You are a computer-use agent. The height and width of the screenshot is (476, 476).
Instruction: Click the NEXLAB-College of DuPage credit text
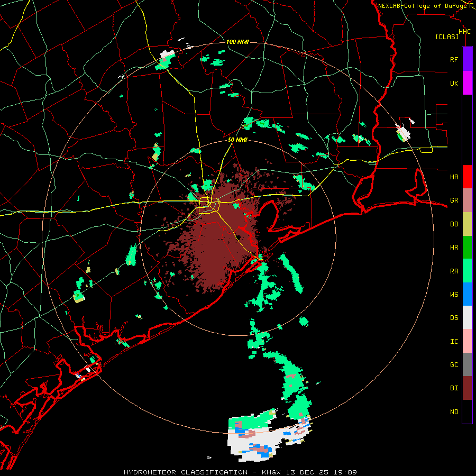coord(423,6)
